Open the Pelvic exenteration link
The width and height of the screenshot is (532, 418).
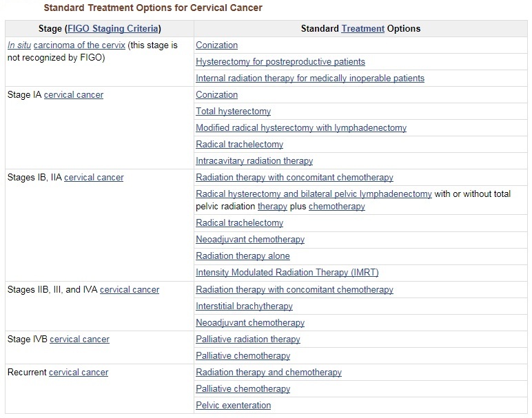click(233, 405)
